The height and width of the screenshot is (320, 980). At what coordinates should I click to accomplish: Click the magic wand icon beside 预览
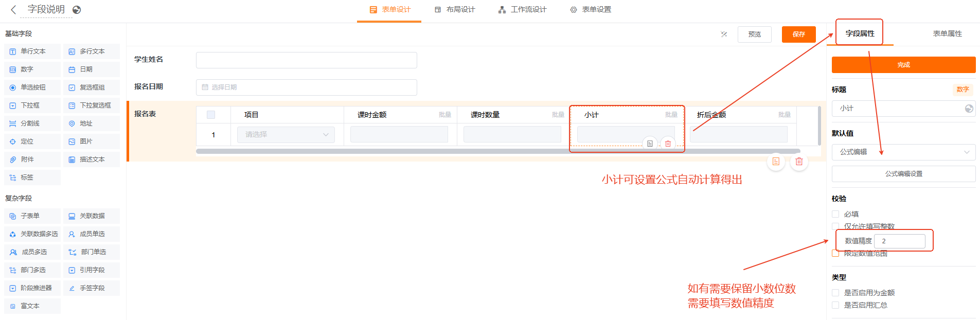(x=724, y=34)
